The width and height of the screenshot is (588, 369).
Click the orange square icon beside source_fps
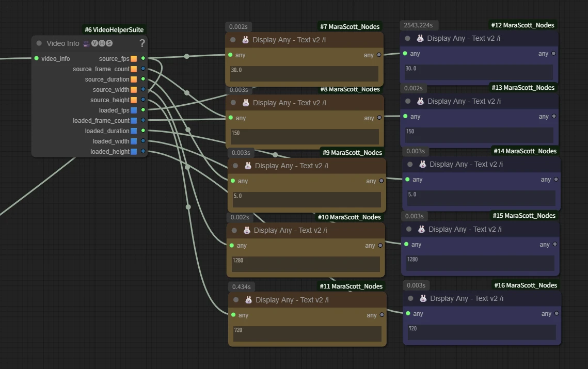click(134, 59)
